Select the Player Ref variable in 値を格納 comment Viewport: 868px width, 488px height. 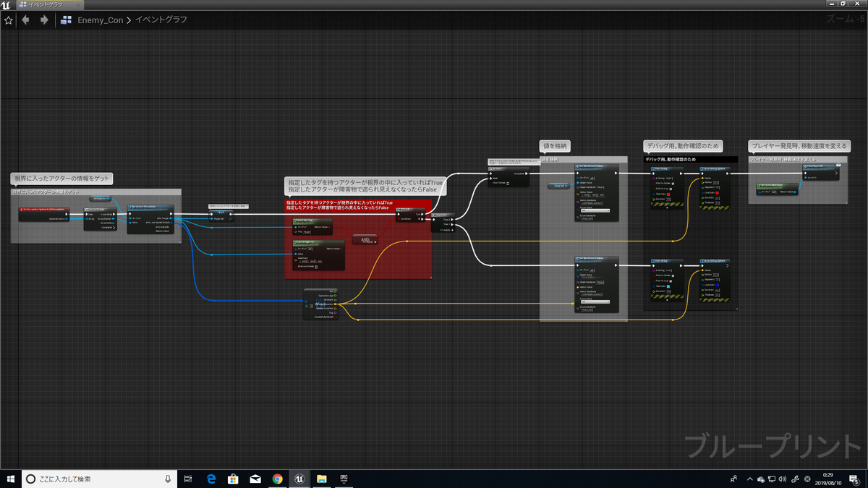[x=558, y=186]
